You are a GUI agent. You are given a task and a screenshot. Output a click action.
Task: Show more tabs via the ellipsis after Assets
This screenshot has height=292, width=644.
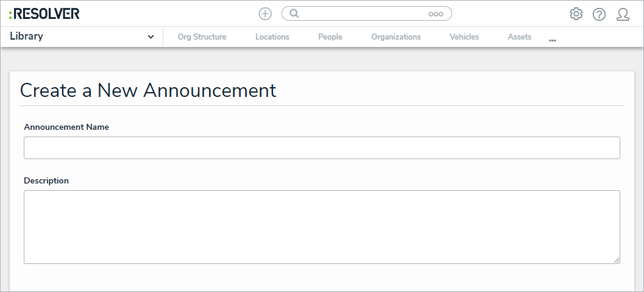point(553,40)
